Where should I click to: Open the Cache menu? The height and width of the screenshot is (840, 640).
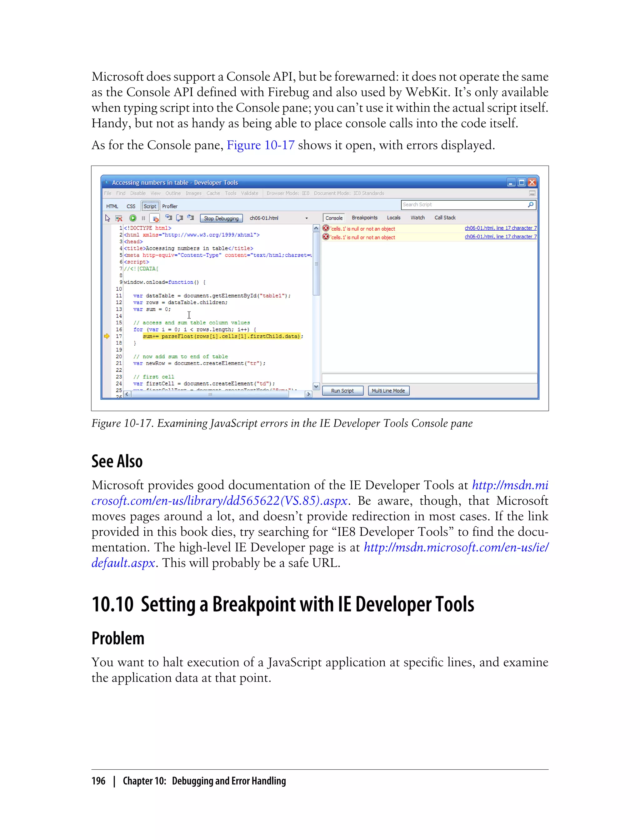213,193
